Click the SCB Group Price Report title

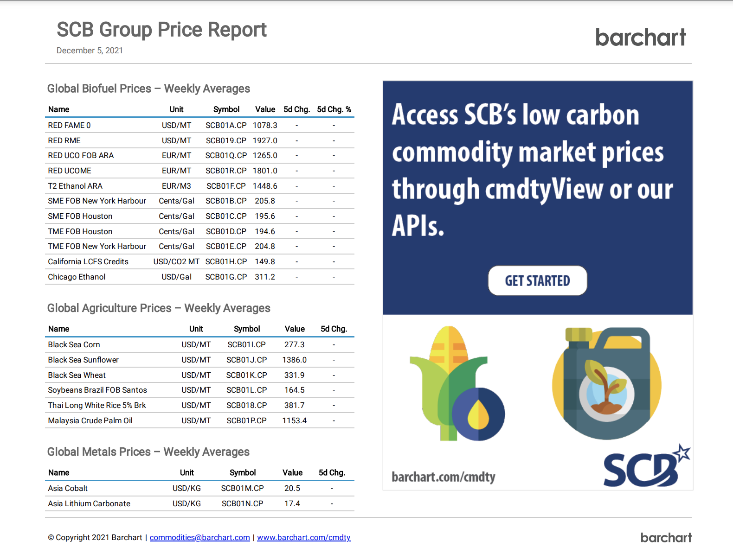pyautogui.click(x=161, y=30)
